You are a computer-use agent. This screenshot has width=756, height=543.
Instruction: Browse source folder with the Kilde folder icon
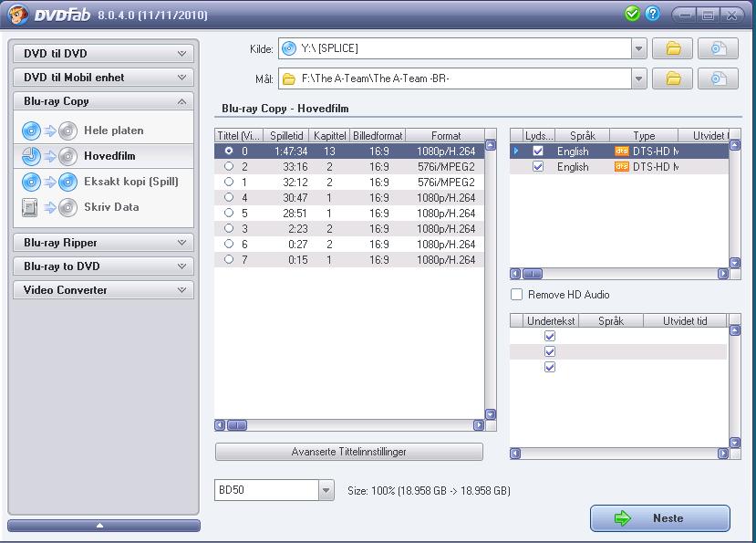[x=673, y=48]
